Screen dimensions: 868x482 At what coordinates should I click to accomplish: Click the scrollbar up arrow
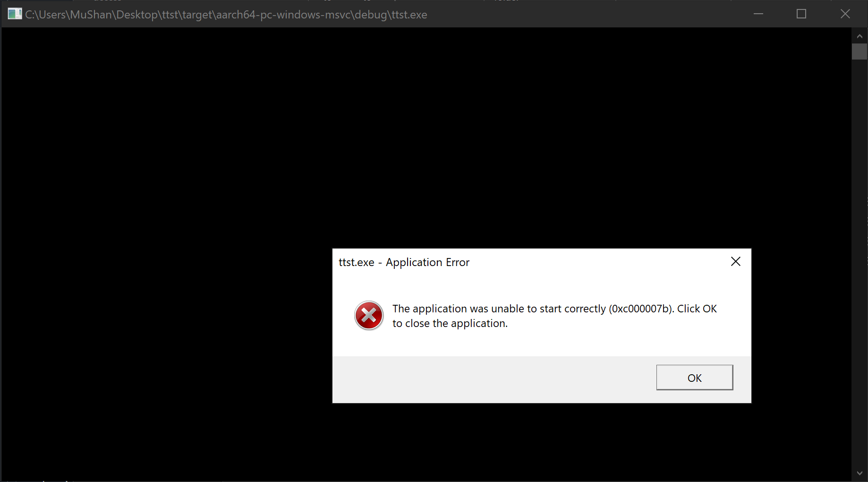pyautogui.click(x=859, y=35)
